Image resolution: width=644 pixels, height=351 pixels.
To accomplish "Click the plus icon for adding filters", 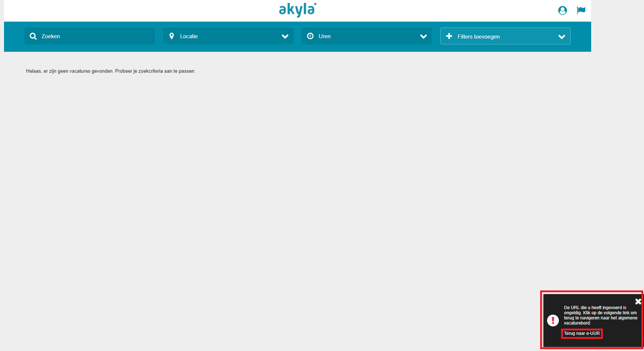I will (x=449, y=36).
